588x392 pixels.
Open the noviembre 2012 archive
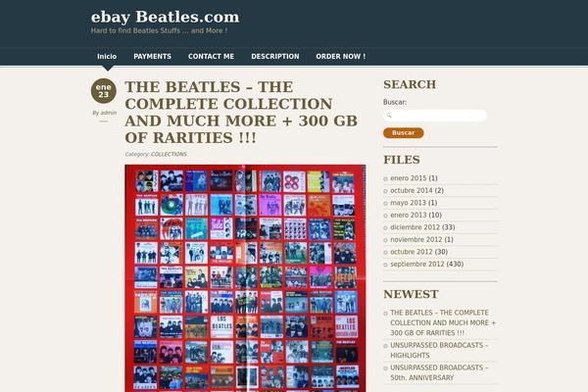click(416, 239)
